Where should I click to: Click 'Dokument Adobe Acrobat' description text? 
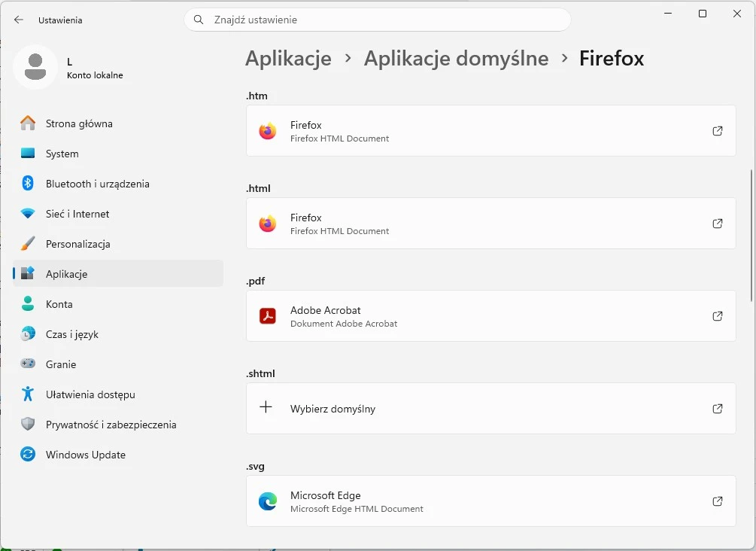tap(344, 324)
